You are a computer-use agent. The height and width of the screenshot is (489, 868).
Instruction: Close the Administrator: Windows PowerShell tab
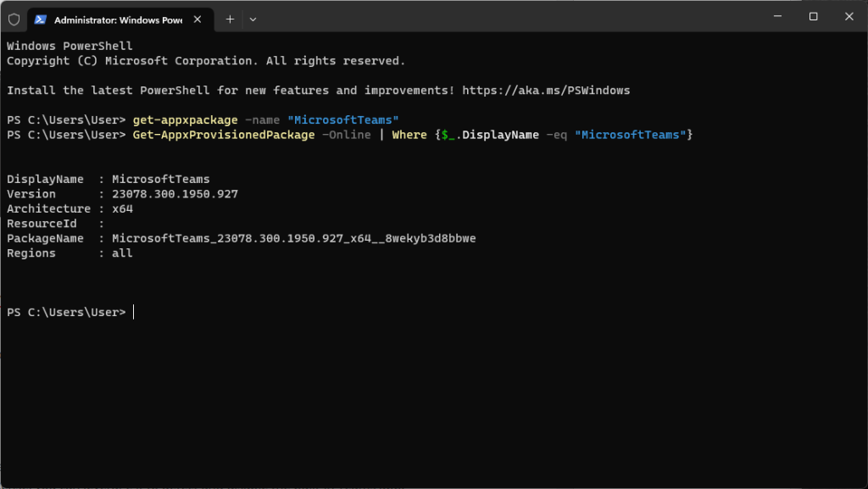pyautogui.click(x=199, y=19)
